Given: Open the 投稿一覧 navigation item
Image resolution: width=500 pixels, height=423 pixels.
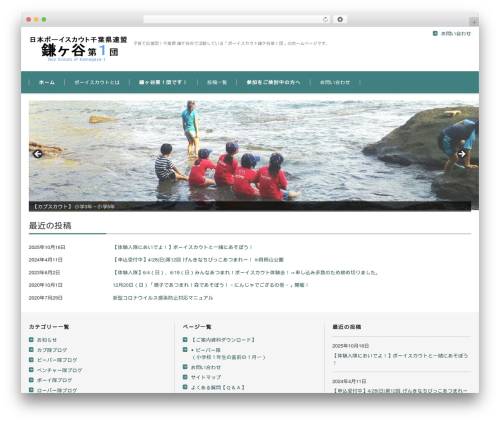Looking at the screenshot, I should (x=217, y=82).
